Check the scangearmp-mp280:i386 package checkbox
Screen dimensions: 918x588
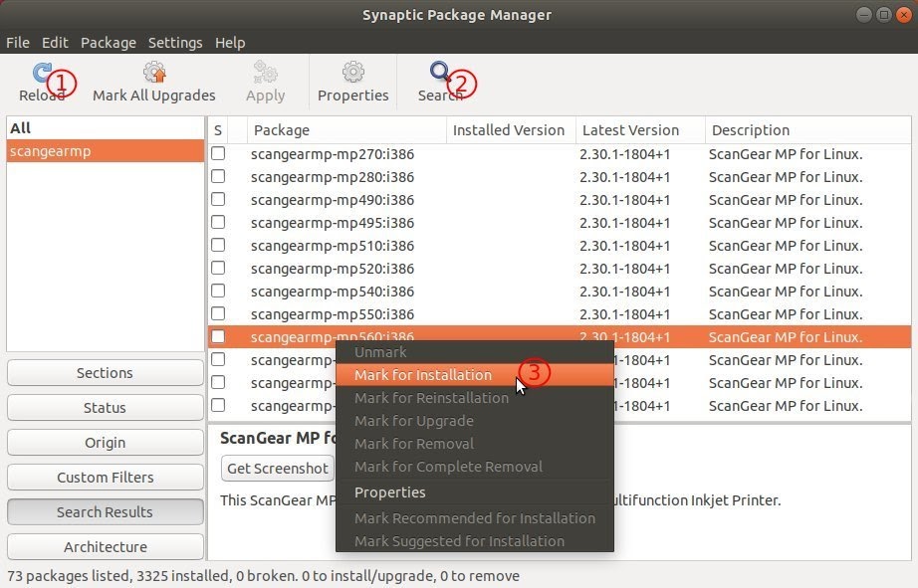(217, 177)
